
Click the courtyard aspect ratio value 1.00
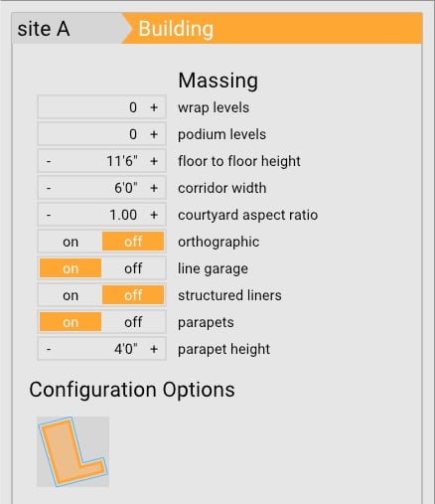coord(123,215)
